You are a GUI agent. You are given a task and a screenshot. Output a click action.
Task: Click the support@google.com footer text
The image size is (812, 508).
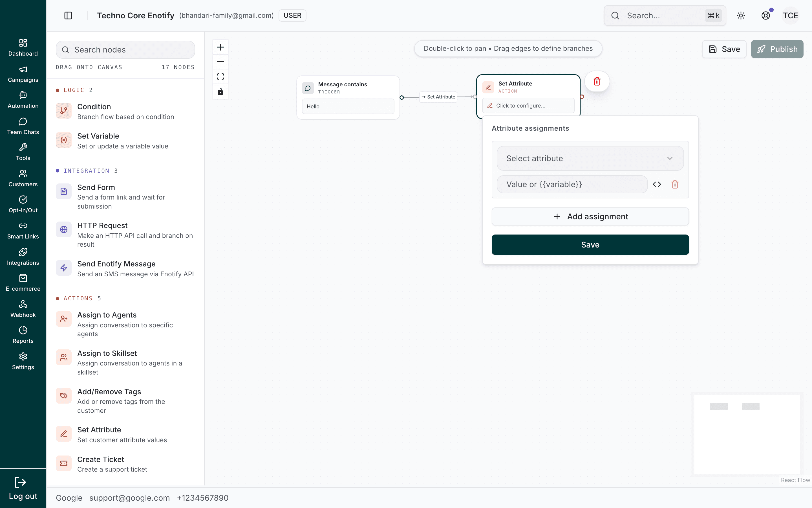pos(129,498)
